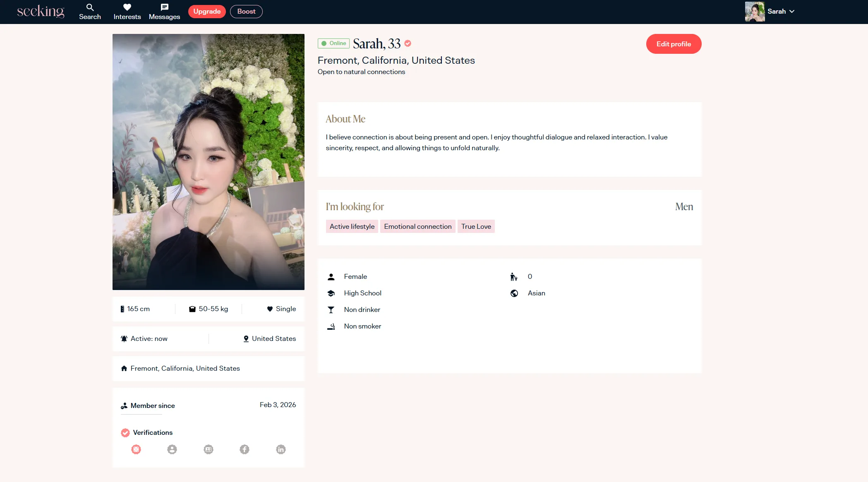Select the Active lifestyle tag

[x=352, y=226]
